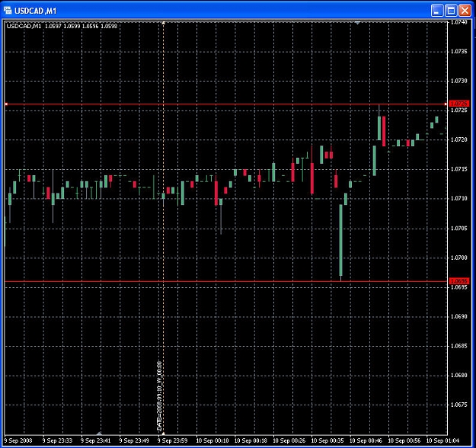Viewport: 476px width, 448px height.
Task: Click the 1.0735 price scale label
Action: (458, 51)
